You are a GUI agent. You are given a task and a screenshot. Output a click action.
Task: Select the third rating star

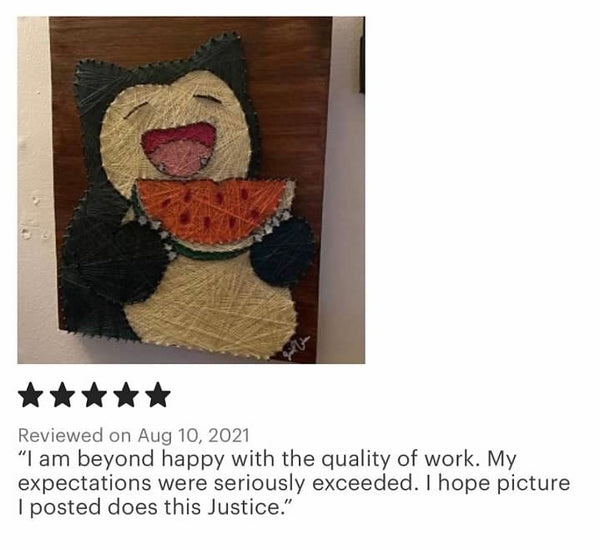[x=95, y=395]
